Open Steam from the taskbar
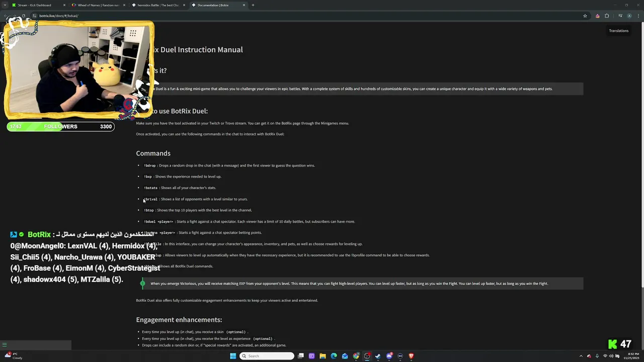Screen dimensions: 644x362 378,356
